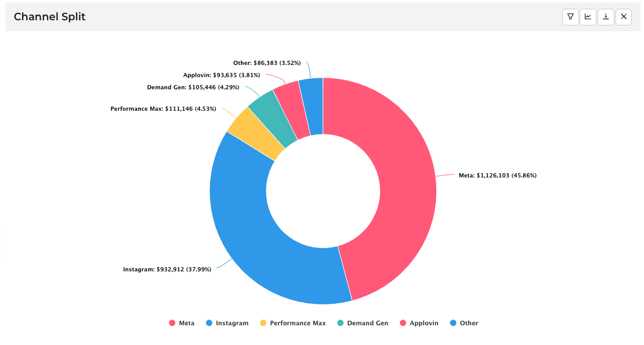Click the line chart view icon
Screen dimensions: 644x345
(588, 17)
